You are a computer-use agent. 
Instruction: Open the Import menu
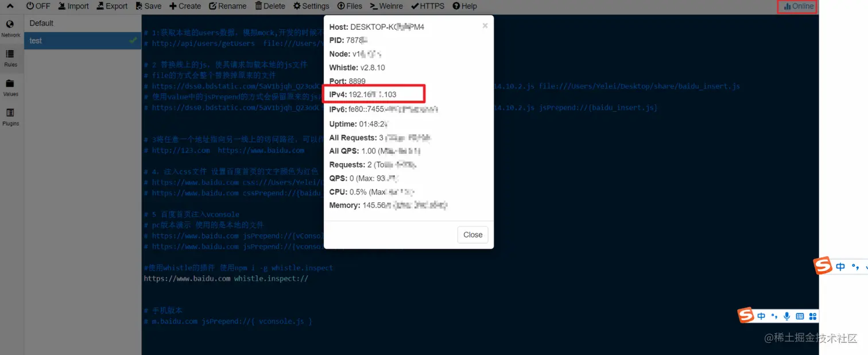click(73, 6)
